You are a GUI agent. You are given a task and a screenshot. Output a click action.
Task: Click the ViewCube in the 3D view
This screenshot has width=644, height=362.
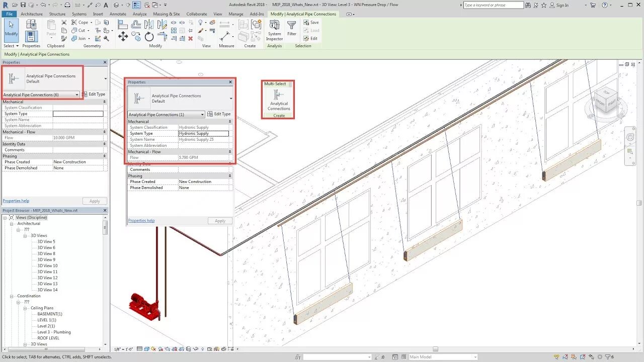click(606, 101)
